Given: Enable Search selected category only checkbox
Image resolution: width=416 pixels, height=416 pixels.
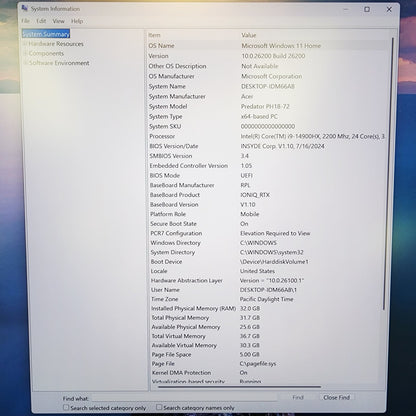Looking at the screenshot, I should coord(66,407).
